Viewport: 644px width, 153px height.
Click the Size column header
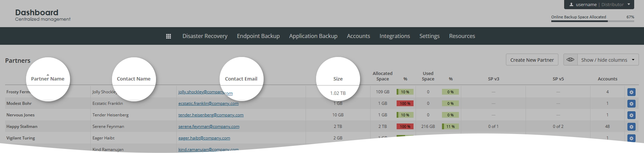[x=338, y=79]
